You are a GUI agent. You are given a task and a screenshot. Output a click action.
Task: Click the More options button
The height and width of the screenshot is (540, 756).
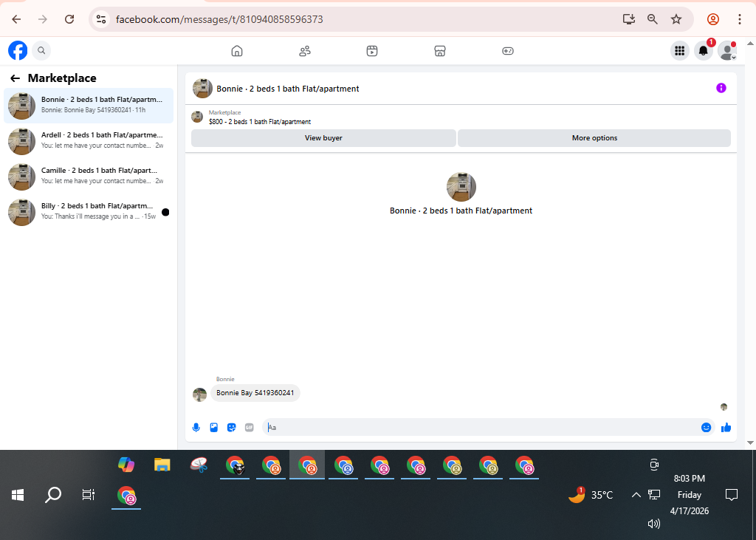click(x=594, y=138)
